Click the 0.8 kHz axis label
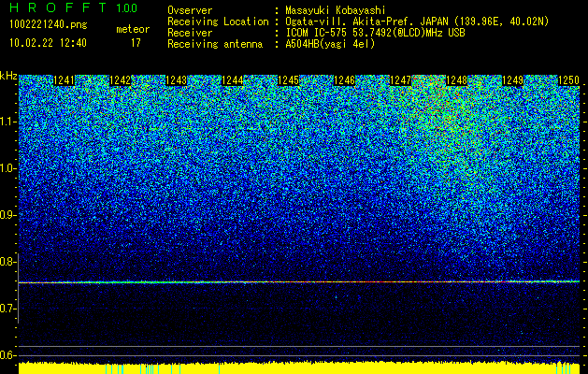This screenshot has width=588, height=374. tap(7, 262)
